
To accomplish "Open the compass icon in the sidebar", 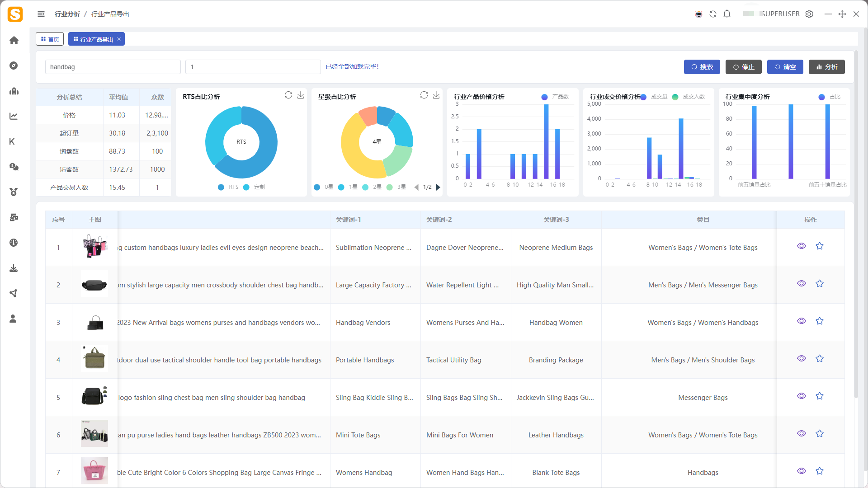I will 14,66.
